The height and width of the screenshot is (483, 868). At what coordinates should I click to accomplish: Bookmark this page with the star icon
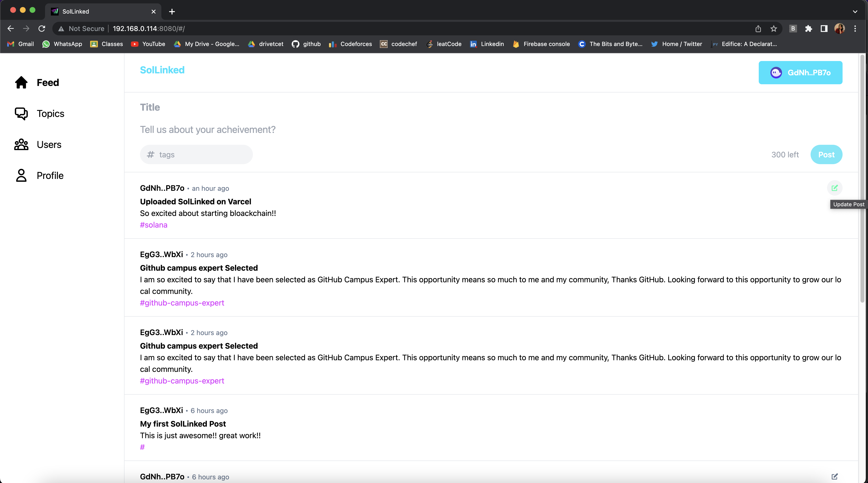(x=774, y=29)
